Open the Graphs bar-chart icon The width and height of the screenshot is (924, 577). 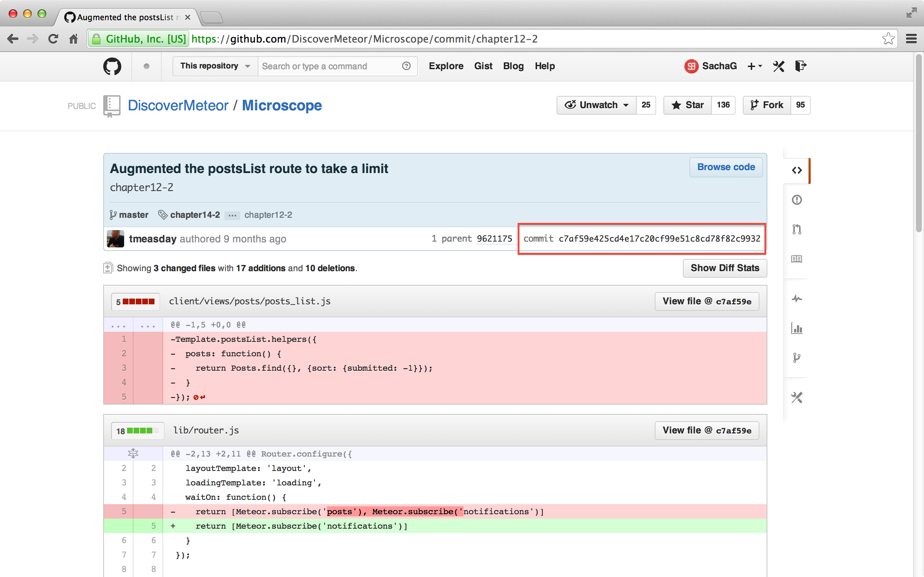tap(797, 329)
